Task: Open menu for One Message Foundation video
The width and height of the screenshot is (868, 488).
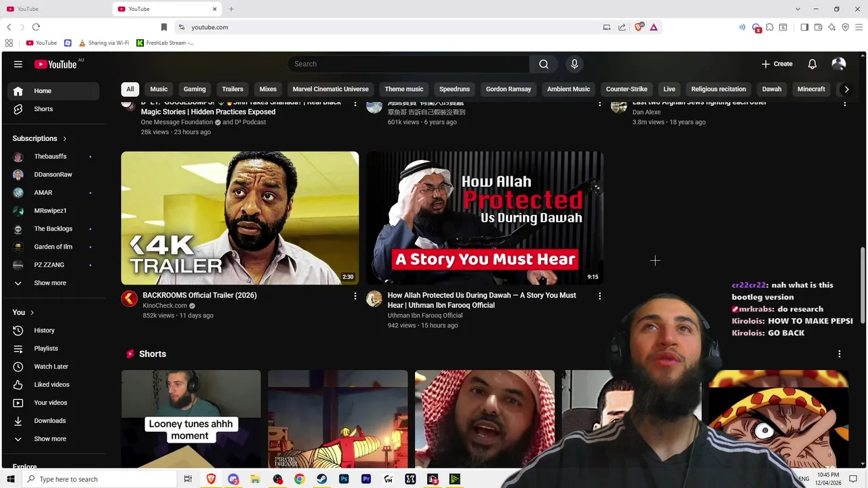Action: [x=355, y=104]
